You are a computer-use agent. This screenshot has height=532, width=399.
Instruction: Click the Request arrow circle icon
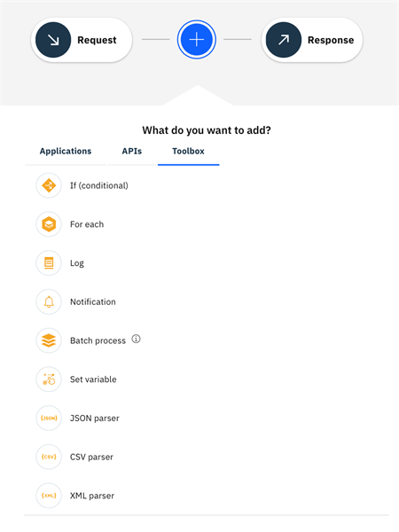[53, 40]
